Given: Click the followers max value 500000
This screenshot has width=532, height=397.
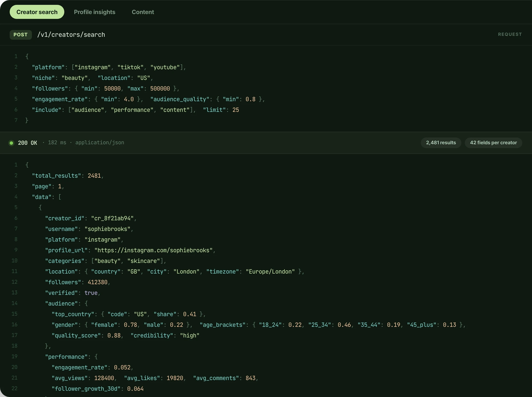Looking at the screenshot, I should pyautogui.click(x=160, y=89).
